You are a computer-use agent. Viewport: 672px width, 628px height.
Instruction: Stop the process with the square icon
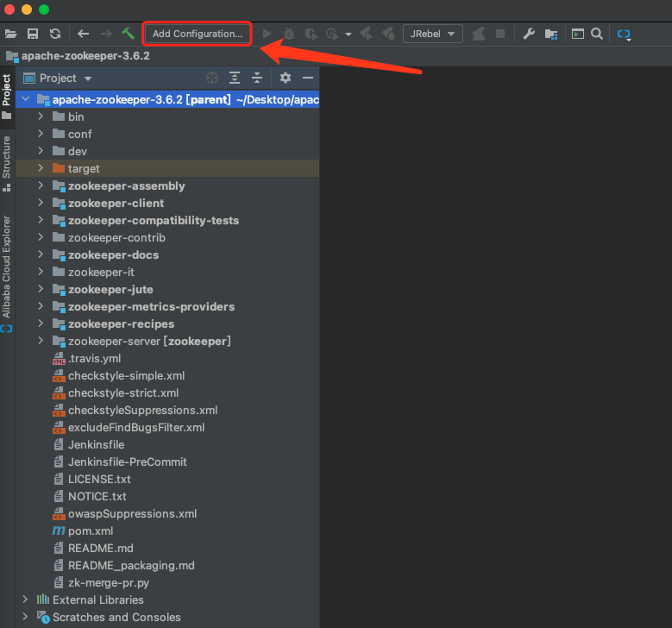pyautogui.click(x=500, y=34)
